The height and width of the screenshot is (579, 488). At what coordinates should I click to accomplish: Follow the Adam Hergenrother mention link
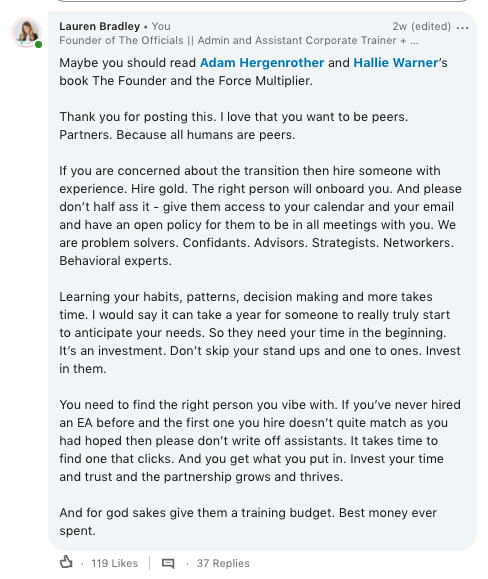tap(262, 63)
